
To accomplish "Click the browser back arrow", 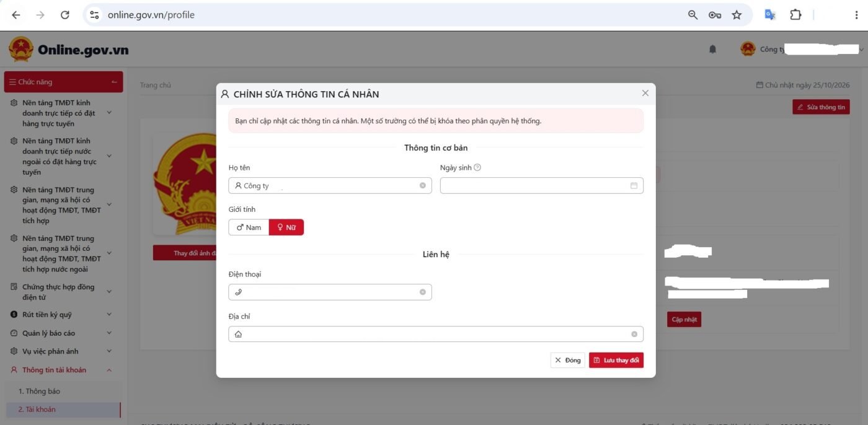I will (x=16, y=15).
